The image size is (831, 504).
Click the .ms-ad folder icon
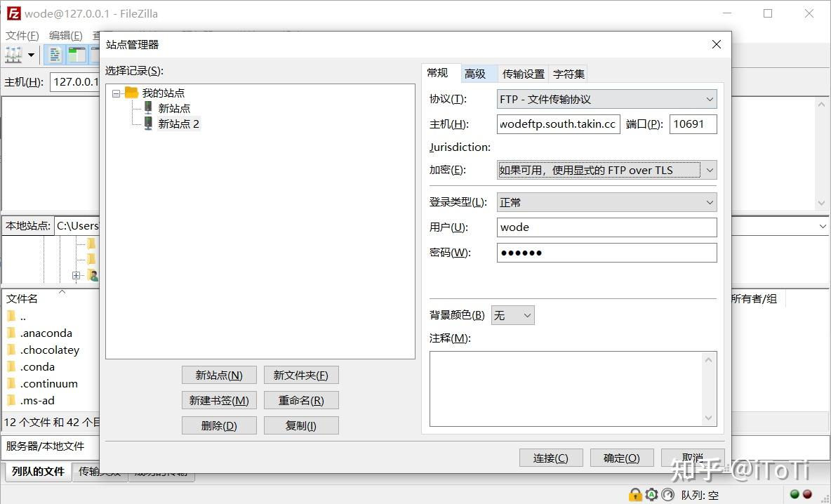[x=12, y=400]
